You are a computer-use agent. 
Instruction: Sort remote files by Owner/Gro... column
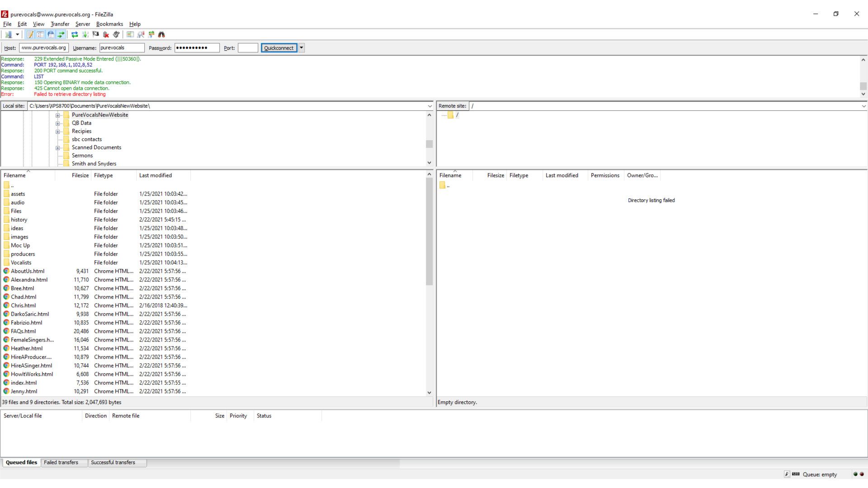(x=642, y=175)
